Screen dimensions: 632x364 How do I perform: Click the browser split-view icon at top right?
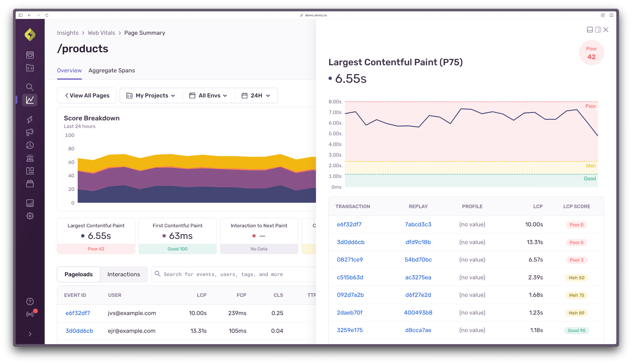click(x=611, y=15)
